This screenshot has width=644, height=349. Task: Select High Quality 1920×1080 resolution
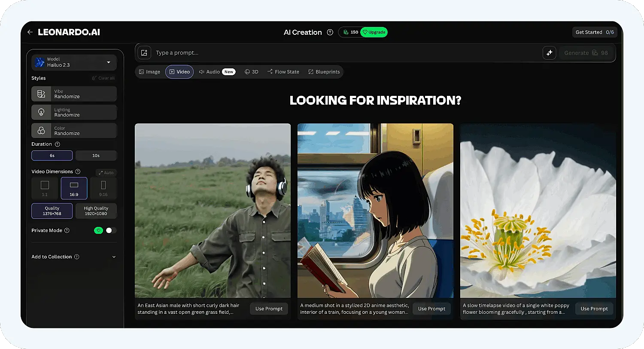click(96, 211)
